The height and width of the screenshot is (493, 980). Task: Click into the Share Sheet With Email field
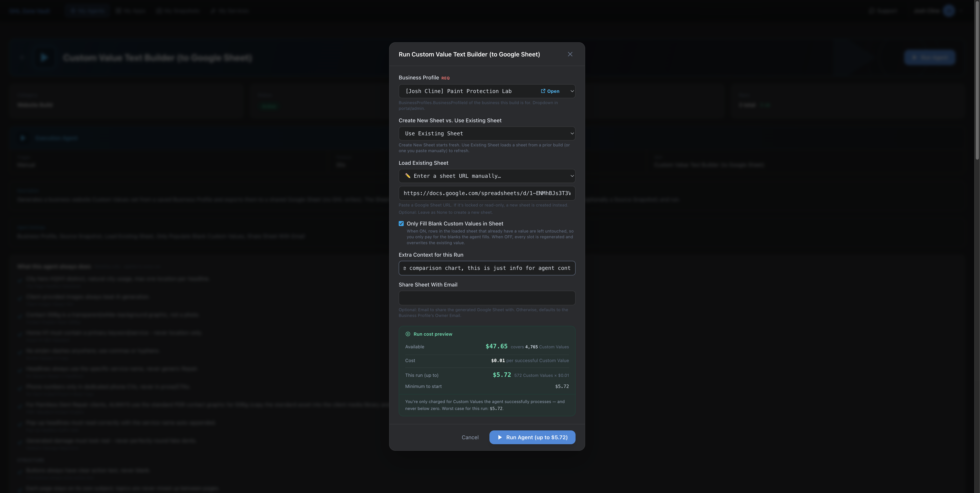click(x=487, y=298)
